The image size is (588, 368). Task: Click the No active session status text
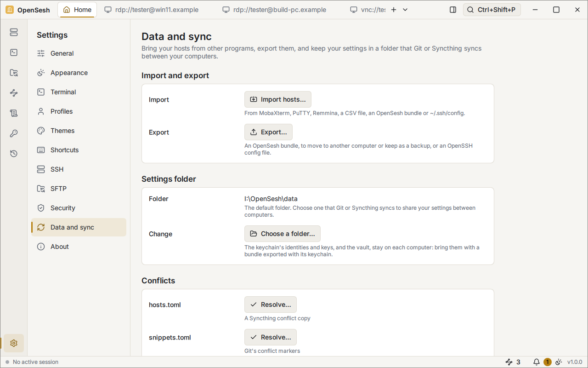pos(35,362)
